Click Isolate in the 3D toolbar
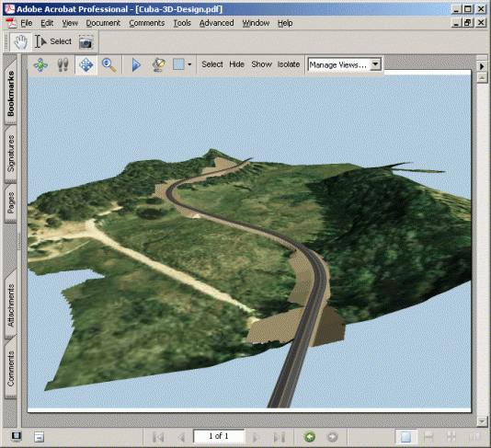This screenshot has width=491, height=448. click(x=289, y=64)
